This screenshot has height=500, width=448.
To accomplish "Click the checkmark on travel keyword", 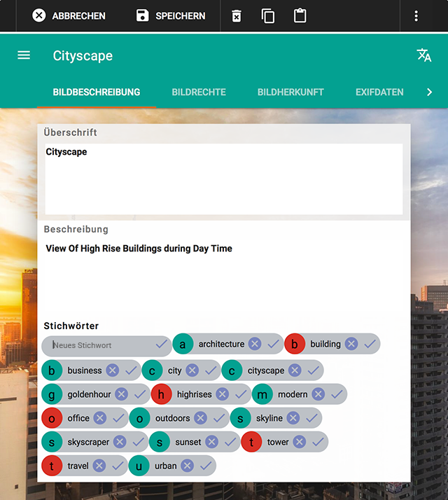I will [118, 466].
